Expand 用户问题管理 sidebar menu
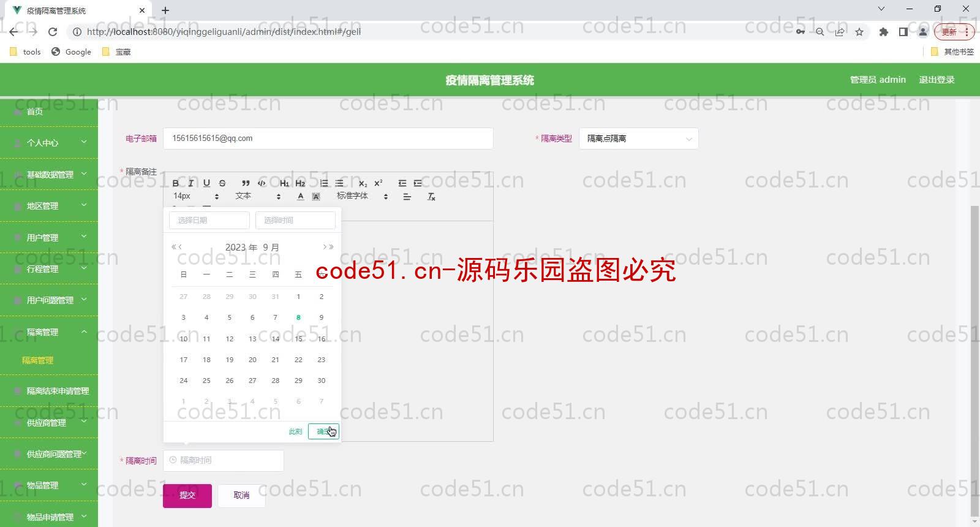980x527 pixels. 49,300
